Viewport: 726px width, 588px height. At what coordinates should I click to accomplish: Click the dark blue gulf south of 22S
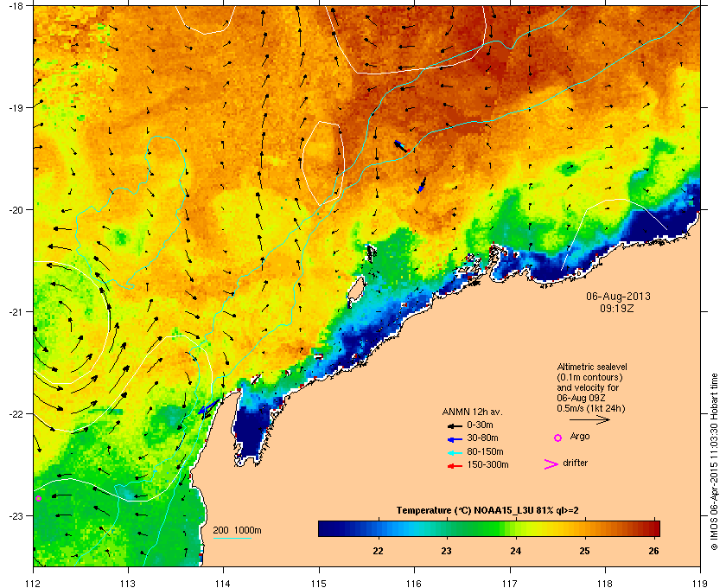click(x=252, y=431)
